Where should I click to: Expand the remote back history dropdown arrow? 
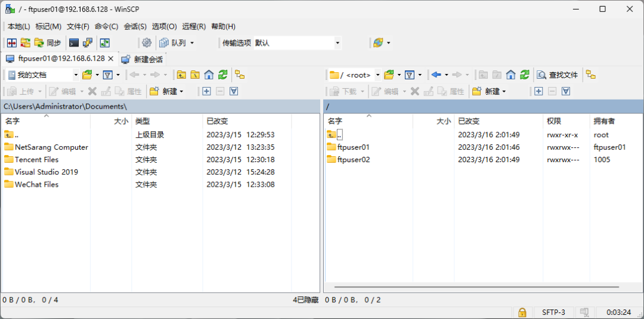(447, 75)
